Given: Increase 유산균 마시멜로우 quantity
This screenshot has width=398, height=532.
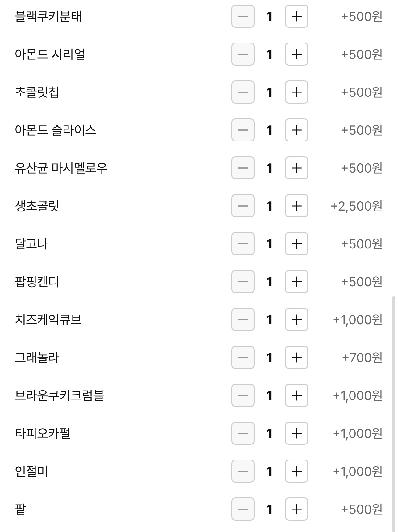Looking at the screenshot, I should (x=296, y=168).
